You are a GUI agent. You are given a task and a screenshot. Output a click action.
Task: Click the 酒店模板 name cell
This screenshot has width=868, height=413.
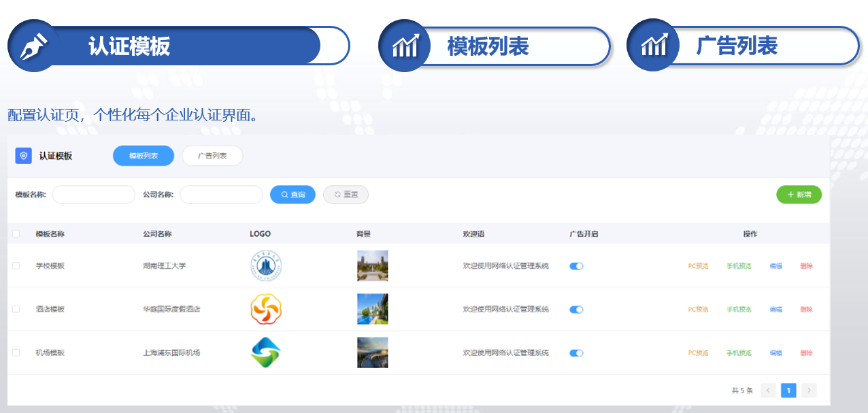point(50,310)
